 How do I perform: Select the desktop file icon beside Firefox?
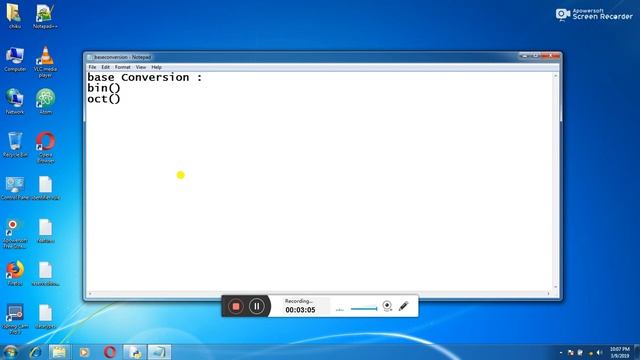pyautogui.click(x=45, y=273)
